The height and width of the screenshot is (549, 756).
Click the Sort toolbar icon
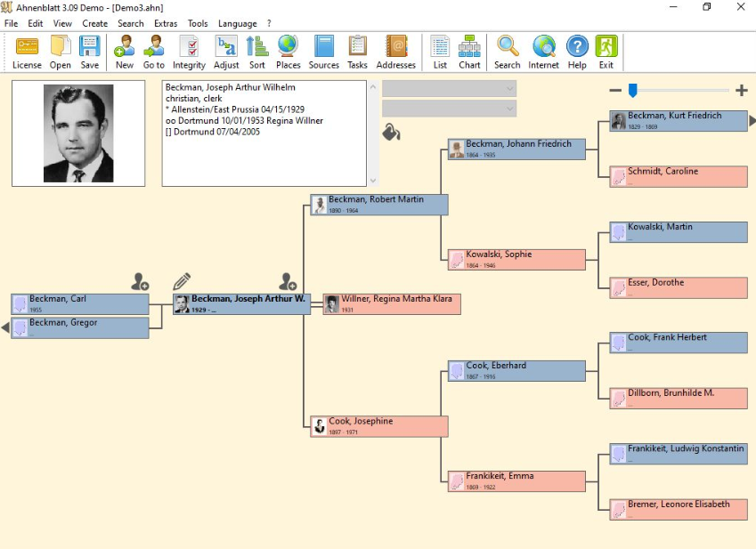[257, 52]
